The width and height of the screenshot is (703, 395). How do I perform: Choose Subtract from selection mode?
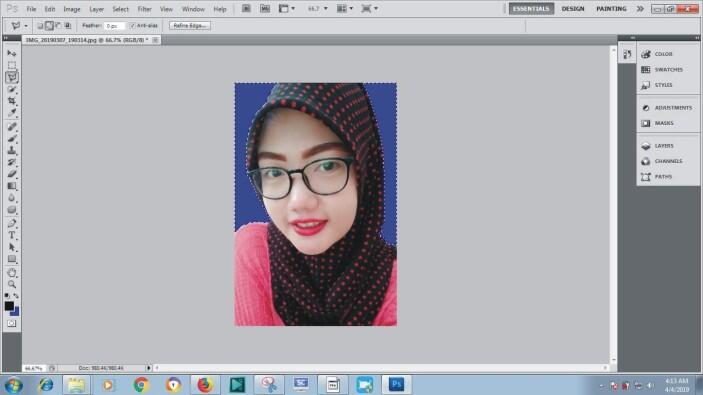(58, 26)
